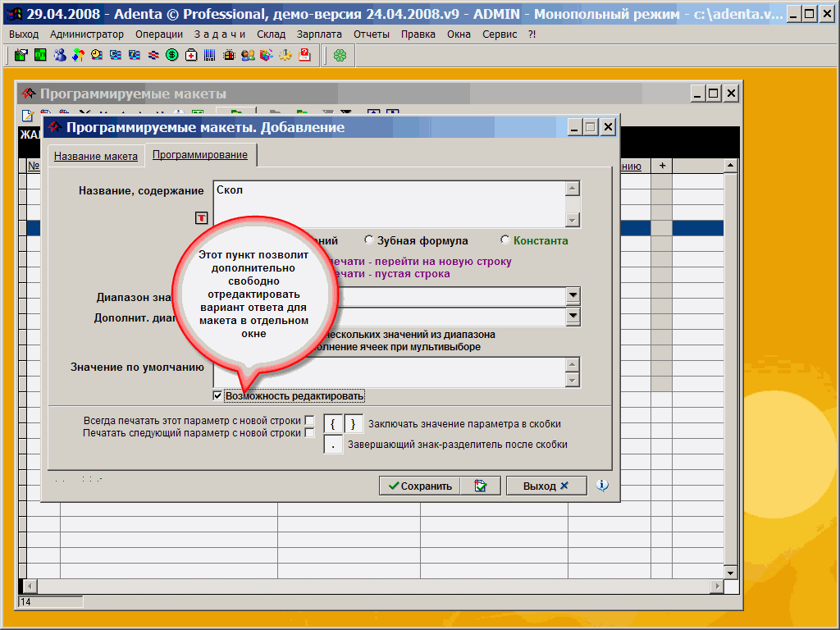Image resolution: width=840 pixels, height=630 pixels.
Task: Click the first aid kit toolbar icon
Action: [x=191, y=55]
